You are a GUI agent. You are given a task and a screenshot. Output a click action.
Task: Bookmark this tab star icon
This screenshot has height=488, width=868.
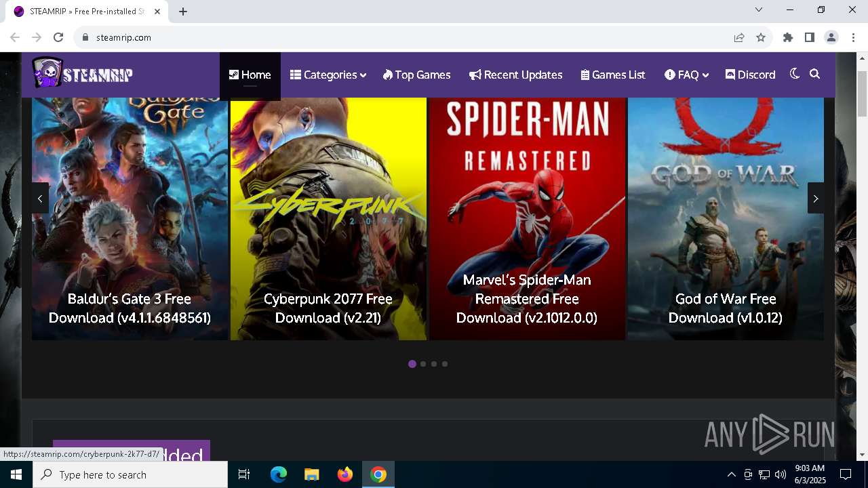pos(761,37)
